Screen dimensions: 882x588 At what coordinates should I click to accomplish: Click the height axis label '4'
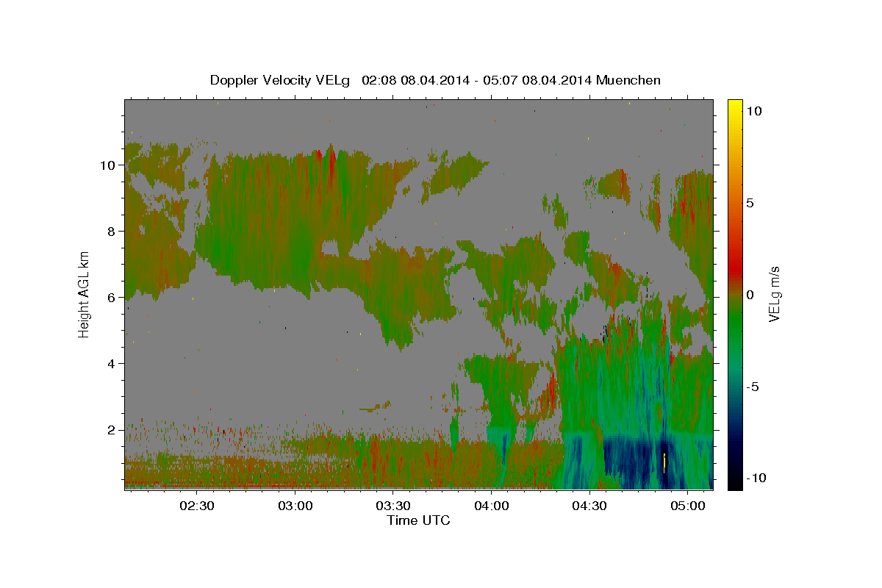point(111,363)
